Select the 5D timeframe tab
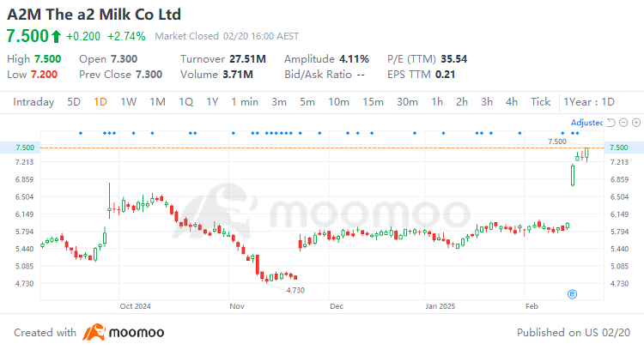The width and height of the screenshot is (644, 350). [74, 102]
